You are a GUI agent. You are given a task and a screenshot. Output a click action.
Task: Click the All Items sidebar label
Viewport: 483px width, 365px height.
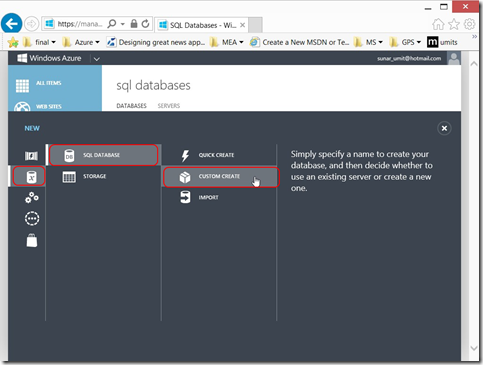coord(49,83)
